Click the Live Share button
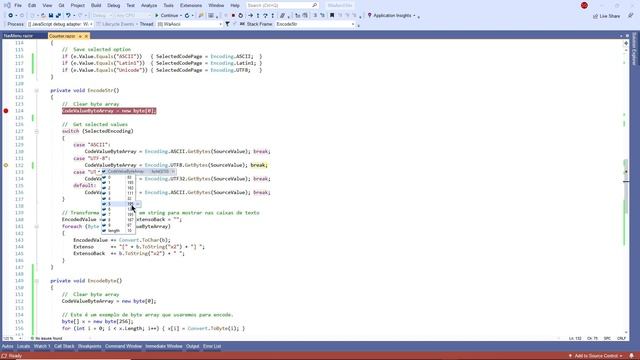640x360 pixels. click(607, 16)
